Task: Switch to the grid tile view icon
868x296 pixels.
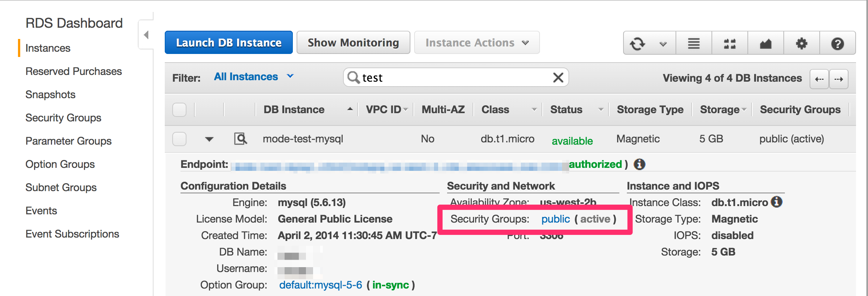Action: tap(729, 43)
